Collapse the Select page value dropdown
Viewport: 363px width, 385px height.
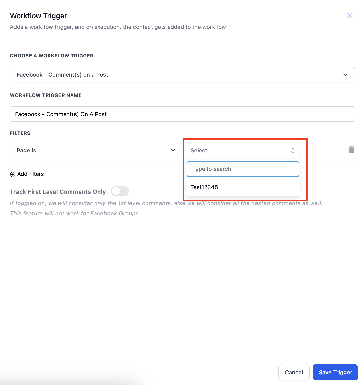[x=243, y=150]
